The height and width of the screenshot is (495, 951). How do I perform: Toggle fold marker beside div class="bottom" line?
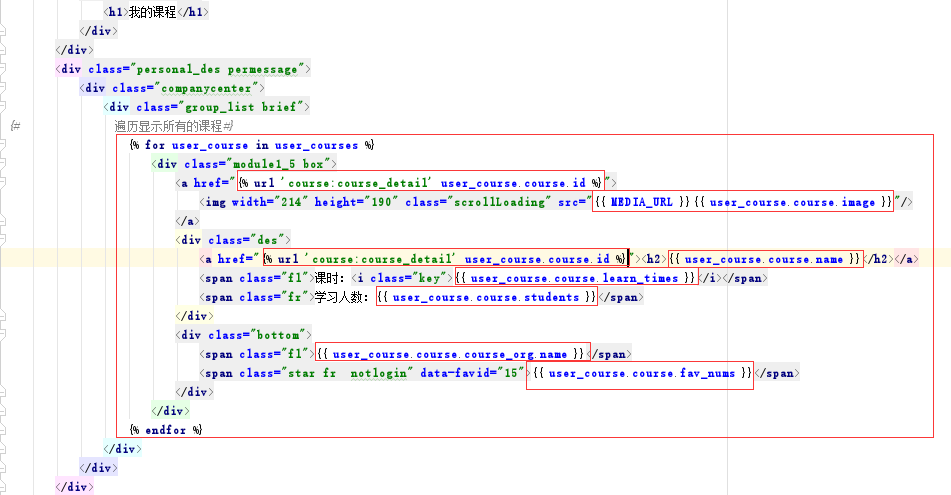2,335
